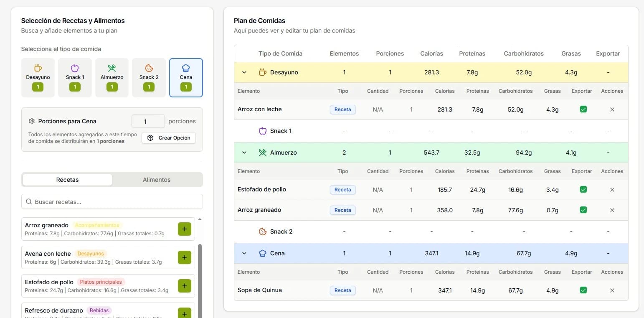
Task: Switch to the Alimentos tab
Action: tap(157, 180)
